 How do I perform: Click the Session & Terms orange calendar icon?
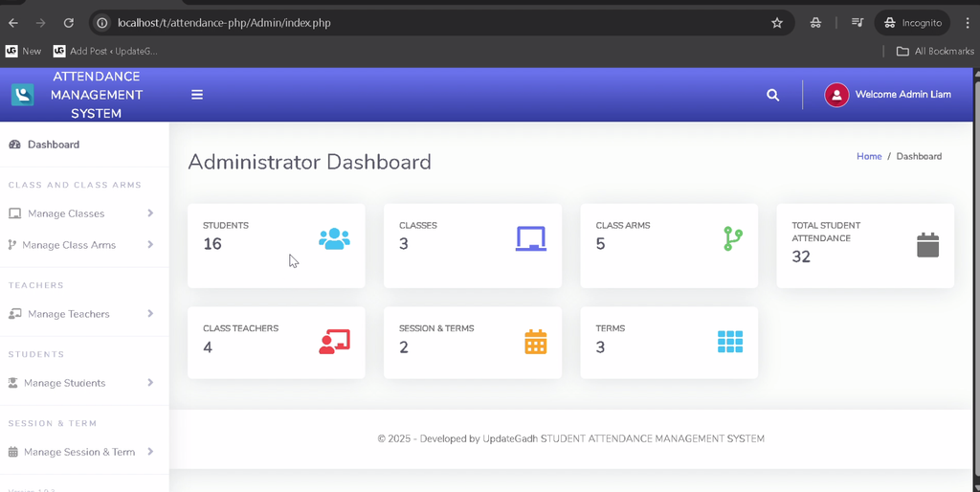tap(536, 342)
